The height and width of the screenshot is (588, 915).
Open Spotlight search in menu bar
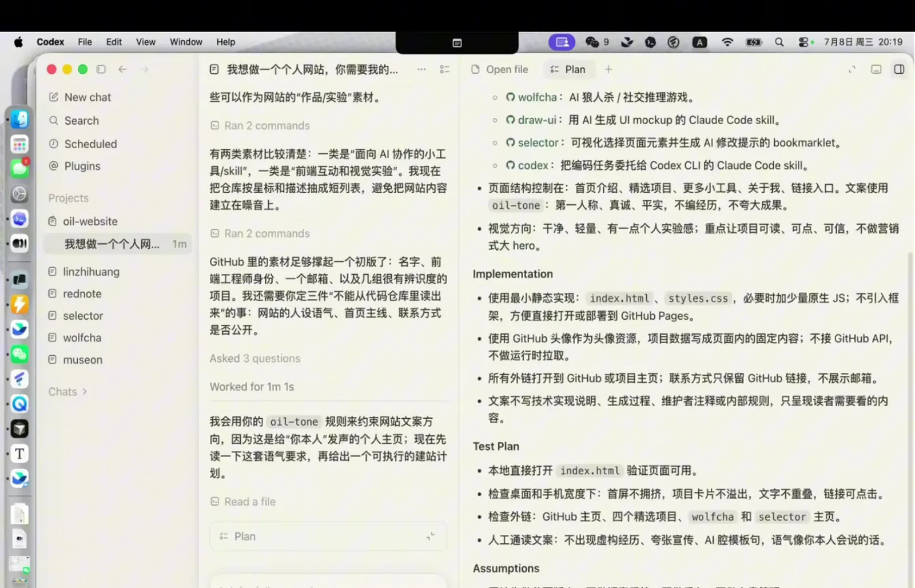tap(779, 42)
